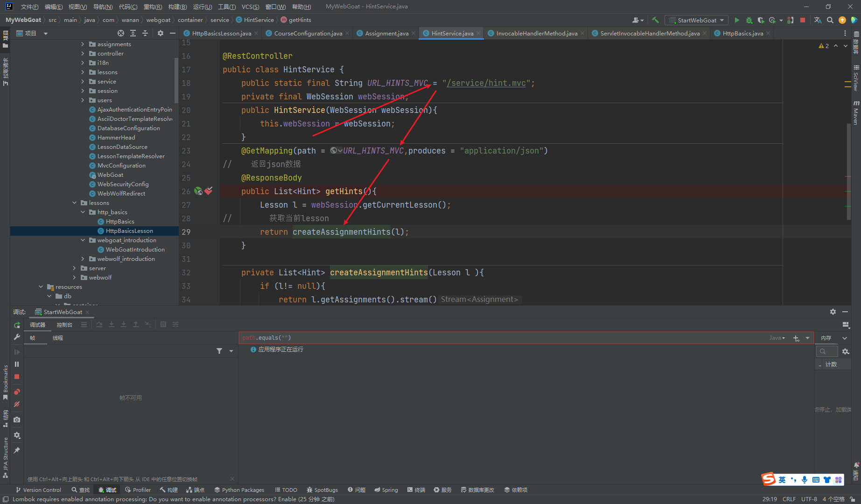
Task: Open the 文件(F) menu
Action: 29,7
